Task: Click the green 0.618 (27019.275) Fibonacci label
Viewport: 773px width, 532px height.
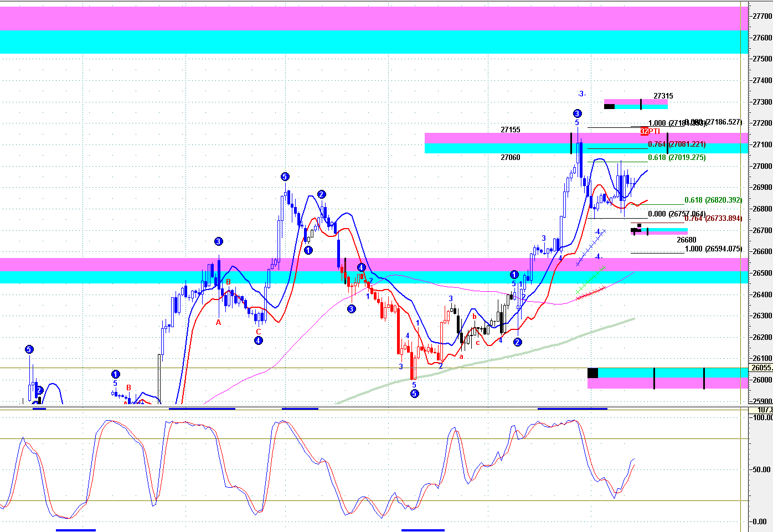Action: point(677,157)
